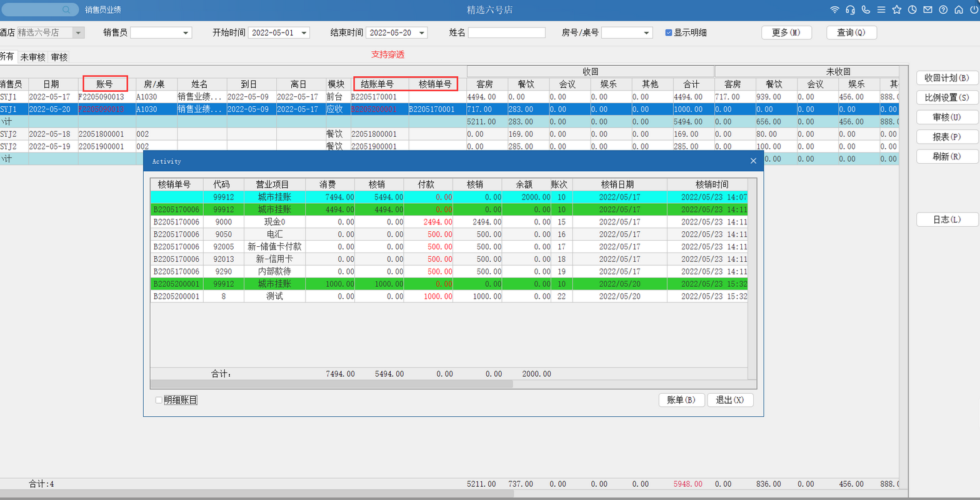Viewport: 980px width, 500px height.
Task: Click the 日期 column header
Action: 51,84
